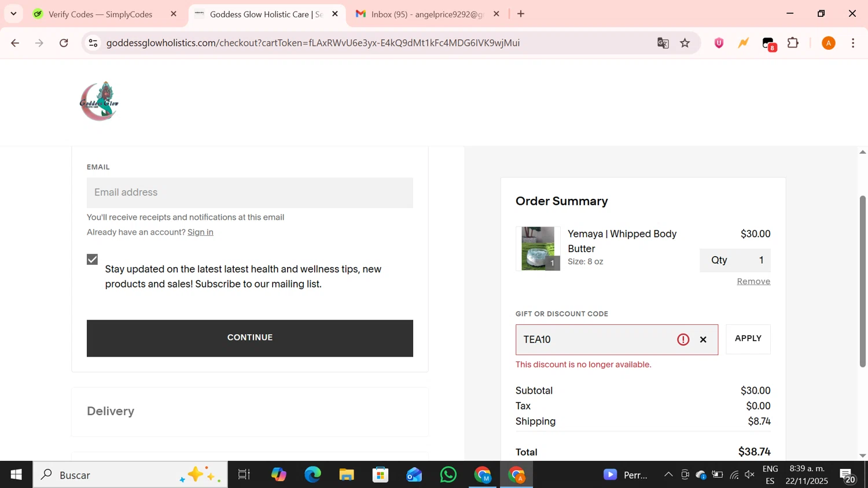The height and width of the screenshot is (488, 868).
Task: Go forward to the next page
Action: [x=39, y=43]
